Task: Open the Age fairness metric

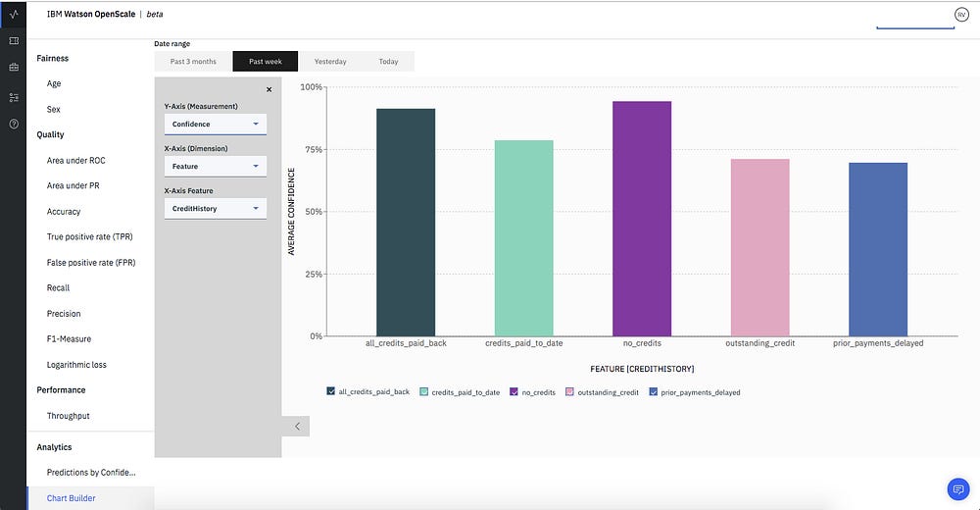Action: point(54,83)
